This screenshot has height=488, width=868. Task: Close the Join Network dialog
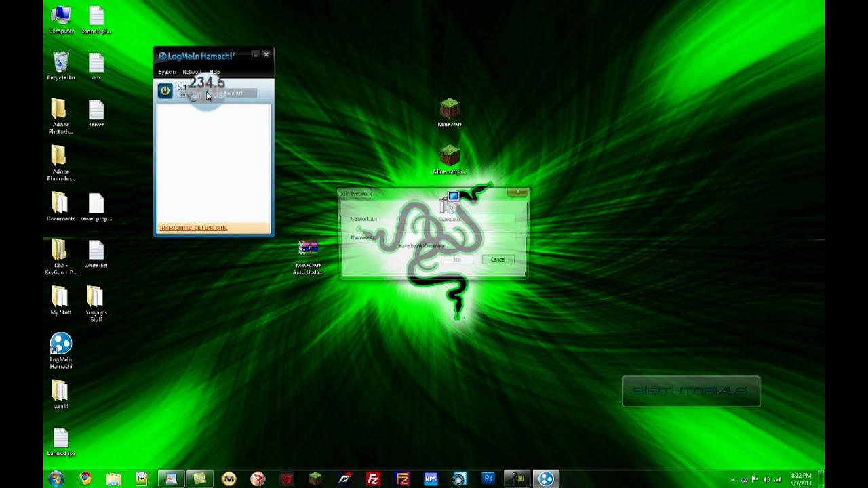pos(518,193)
